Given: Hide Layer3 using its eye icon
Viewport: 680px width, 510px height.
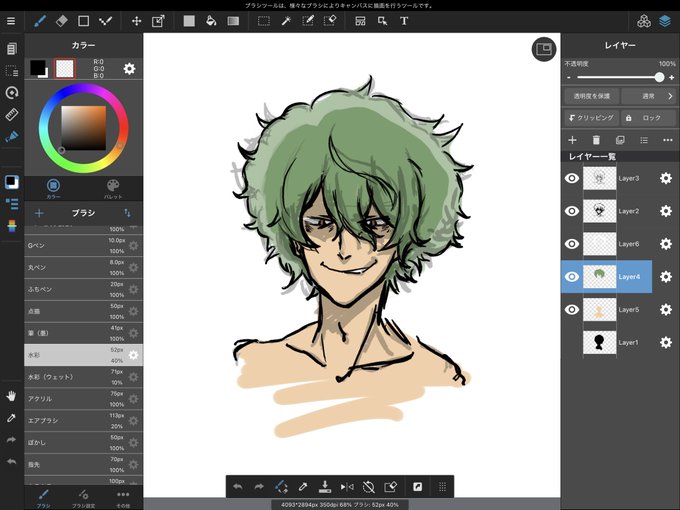Looking at the screenshot, I should coord(572,178).
